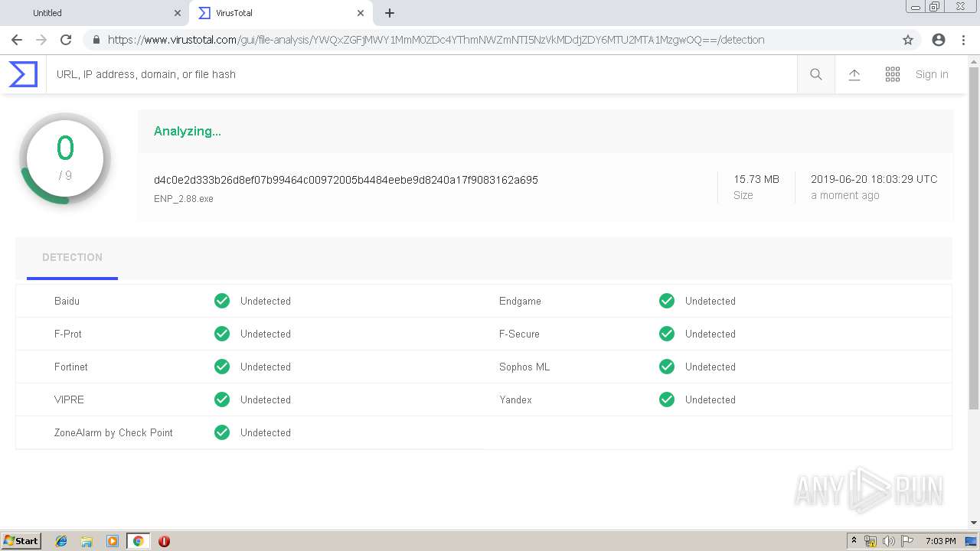Click the 0 / 9 detection score gauge
This screenshot has height=551, width=980.
click(65, 158)
